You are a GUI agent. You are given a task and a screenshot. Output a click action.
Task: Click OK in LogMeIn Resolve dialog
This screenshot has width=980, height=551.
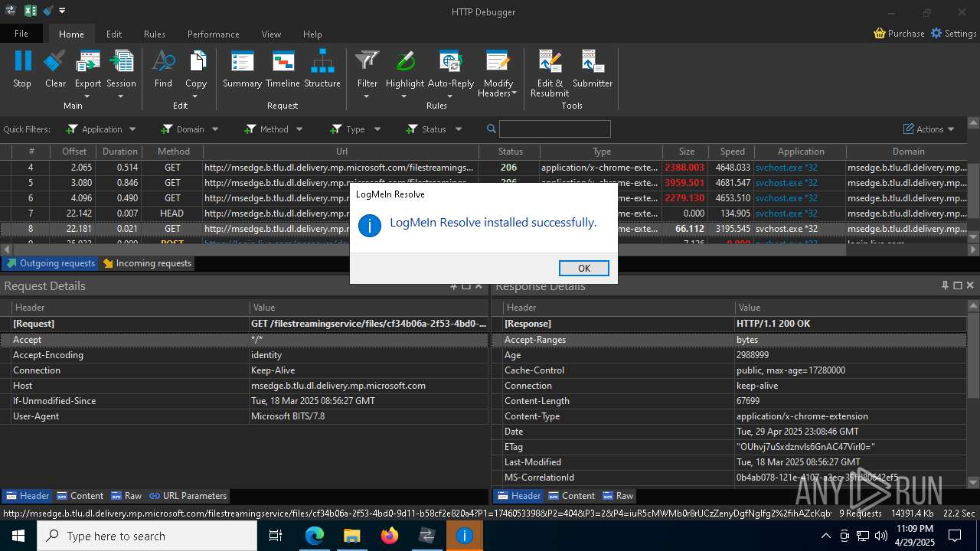[x=584, y=268]
